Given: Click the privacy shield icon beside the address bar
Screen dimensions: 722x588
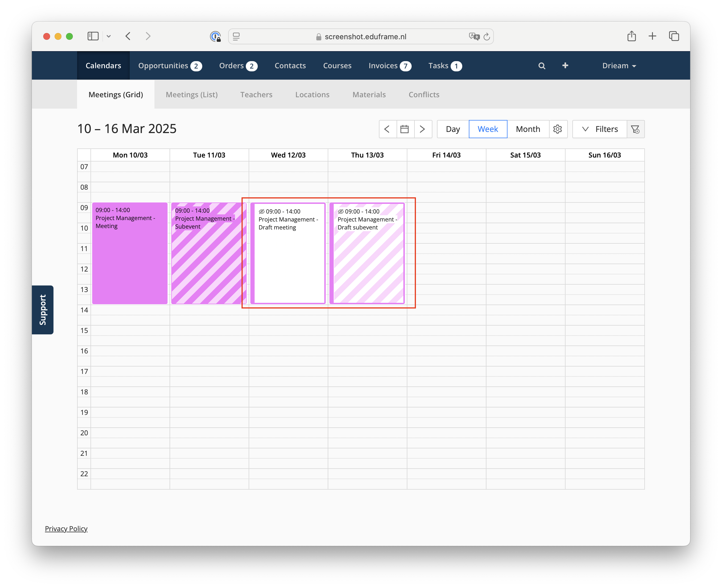Looking at the screenshot, I should point(215,36).
